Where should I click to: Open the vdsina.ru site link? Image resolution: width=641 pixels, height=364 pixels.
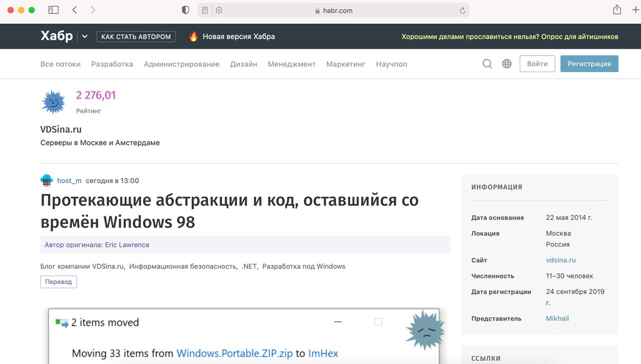(x=561, y=260)
